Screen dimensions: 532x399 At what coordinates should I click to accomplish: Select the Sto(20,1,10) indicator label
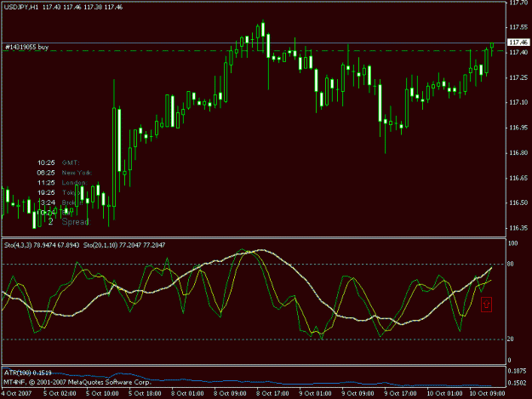point(124,245)
